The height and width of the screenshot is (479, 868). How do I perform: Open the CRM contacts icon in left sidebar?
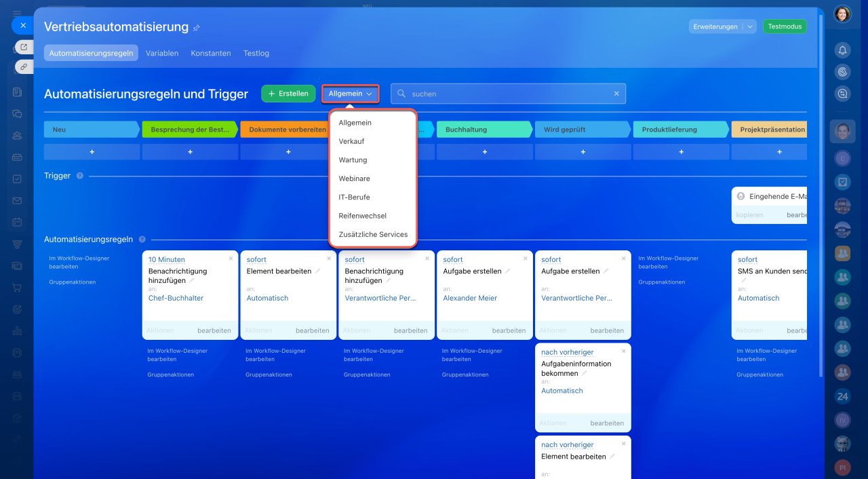[17, 136]
